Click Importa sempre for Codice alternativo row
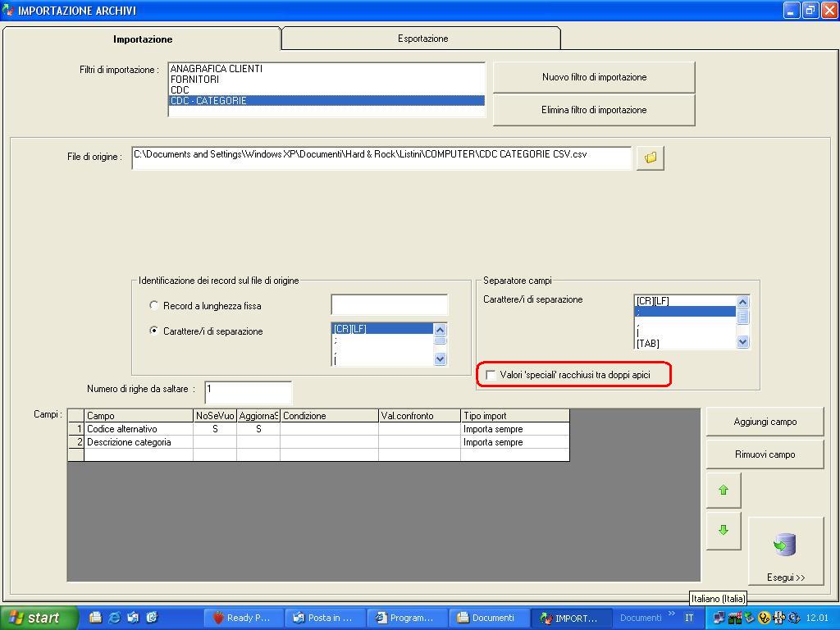The image size is (840, 630). 514,429
